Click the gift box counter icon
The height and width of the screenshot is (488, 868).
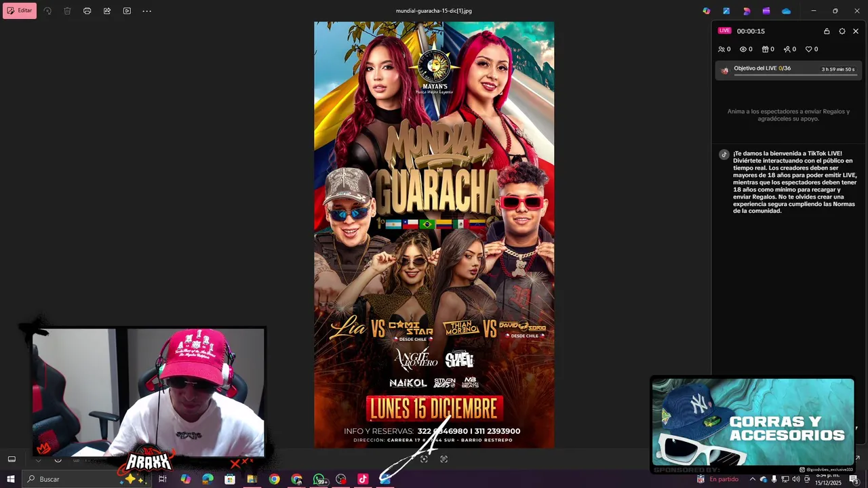click(x=765, y=49)
